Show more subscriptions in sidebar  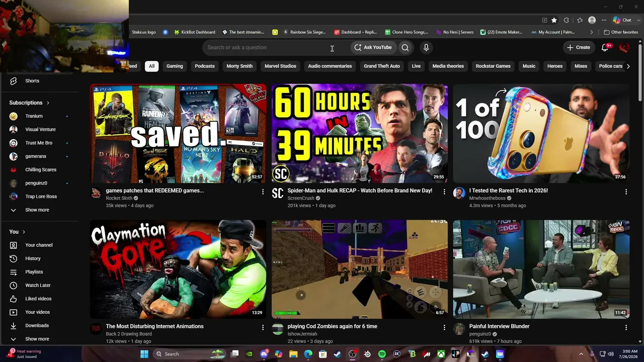pyautogui.click(x=37, y=210)
